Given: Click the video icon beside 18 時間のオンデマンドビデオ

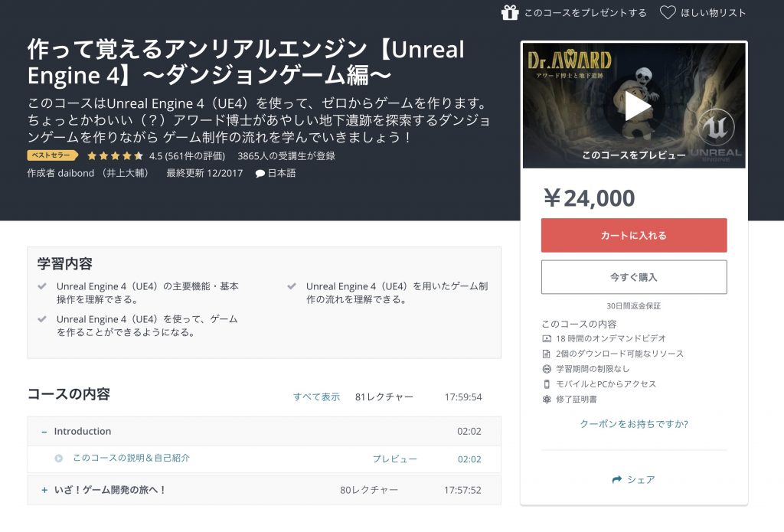Looking at the screenshot, I should (x=547, y=338).
